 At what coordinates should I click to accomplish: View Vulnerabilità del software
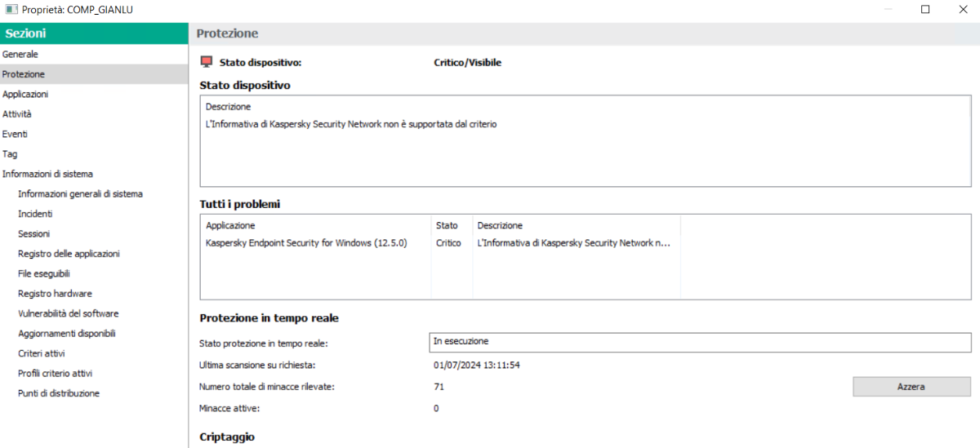68,313
